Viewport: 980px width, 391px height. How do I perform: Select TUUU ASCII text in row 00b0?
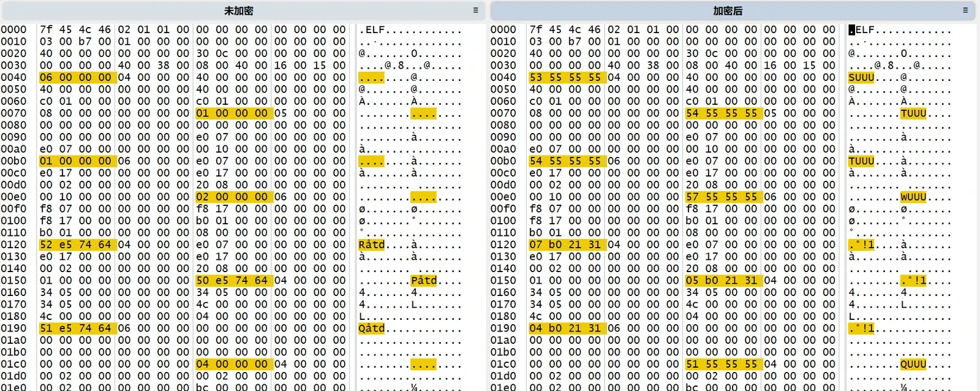(861, 161)
